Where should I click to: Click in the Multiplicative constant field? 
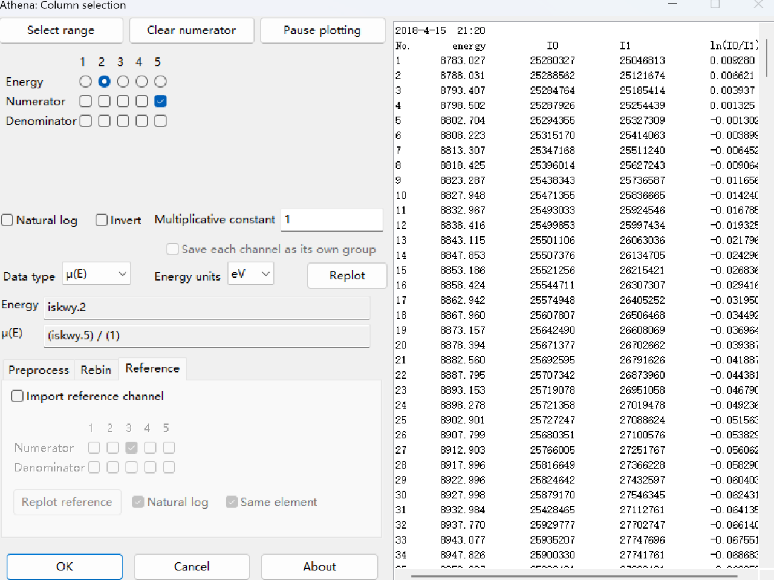330,220
